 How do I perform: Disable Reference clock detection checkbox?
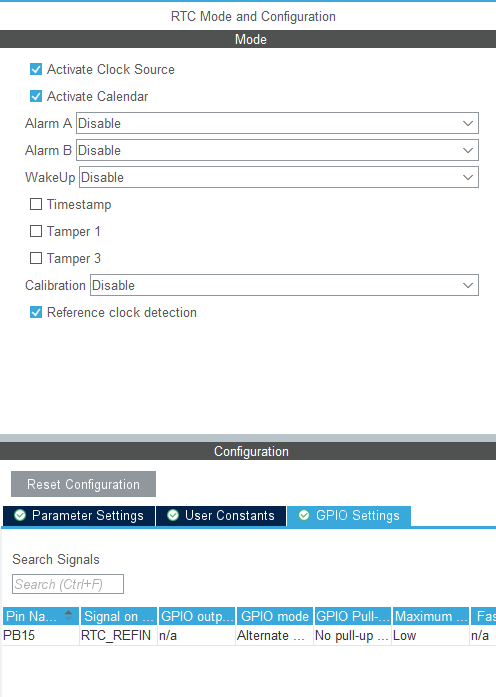(36, 312)
